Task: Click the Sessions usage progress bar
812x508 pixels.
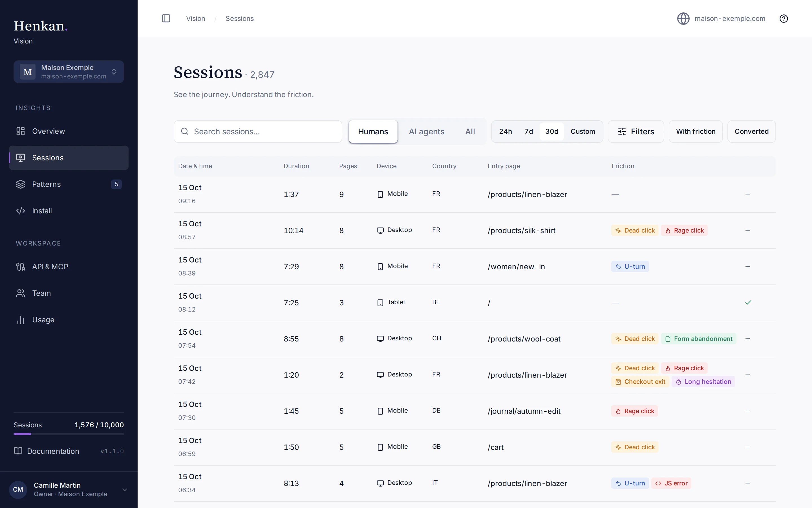Action: tap(69, 434)
